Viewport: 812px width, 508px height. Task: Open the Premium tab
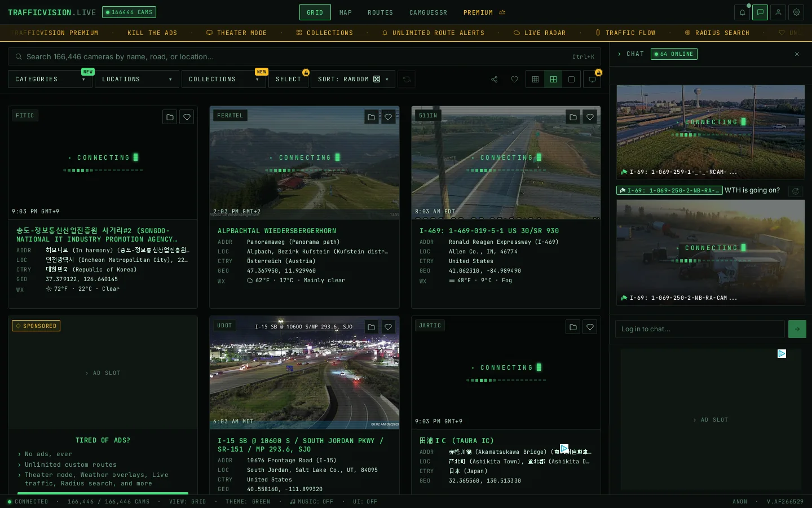[x=484, y=12]
